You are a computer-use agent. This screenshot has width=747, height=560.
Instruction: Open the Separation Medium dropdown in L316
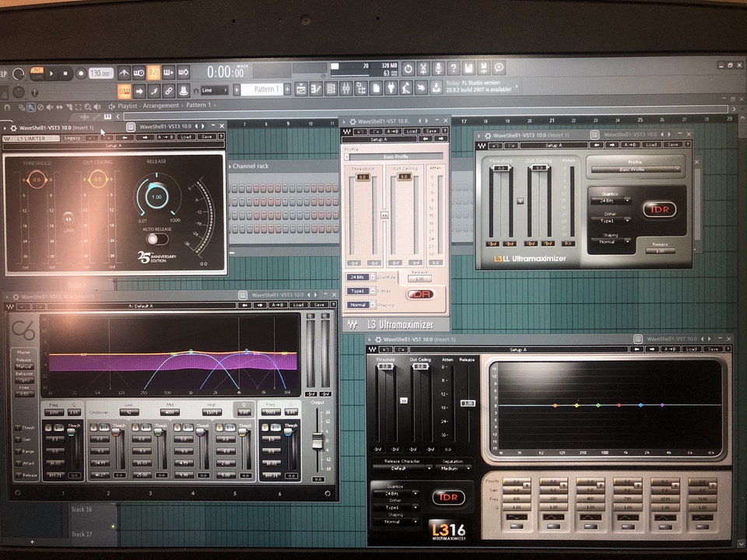click(453, 468)
